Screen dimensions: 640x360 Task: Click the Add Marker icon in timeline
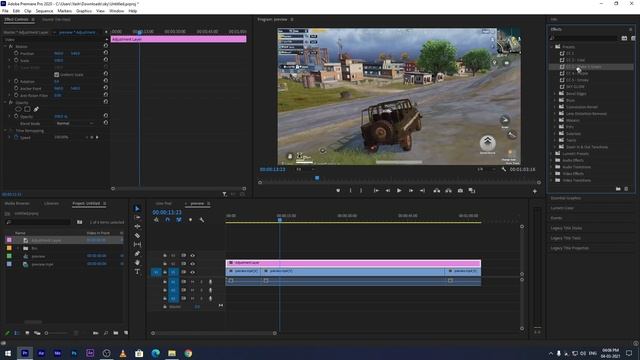pyautogui.click(x=190, y=220)
